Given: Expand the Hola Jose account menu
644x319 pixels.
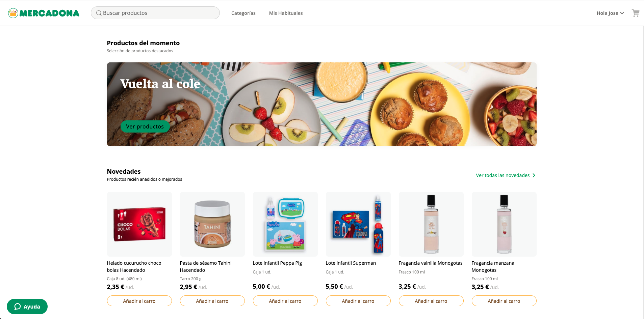Looking at the screenshot, I should (x=610, y=13).
